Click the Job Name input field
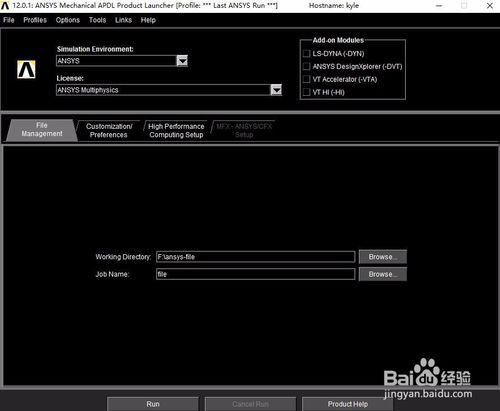 click(255, 274)
